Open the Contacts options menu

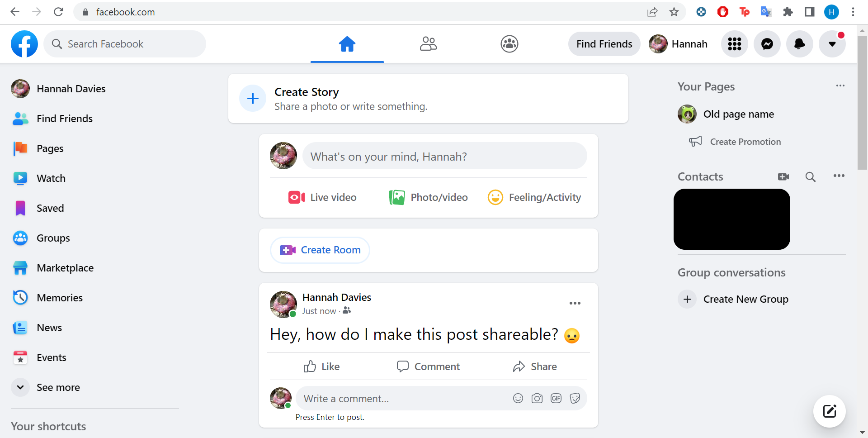[x=839, y=176]
